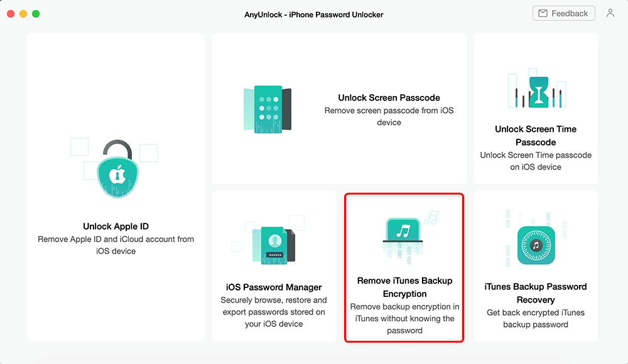The image size is (628, 364).
Task: Click the red close window control
Action: 10,12
